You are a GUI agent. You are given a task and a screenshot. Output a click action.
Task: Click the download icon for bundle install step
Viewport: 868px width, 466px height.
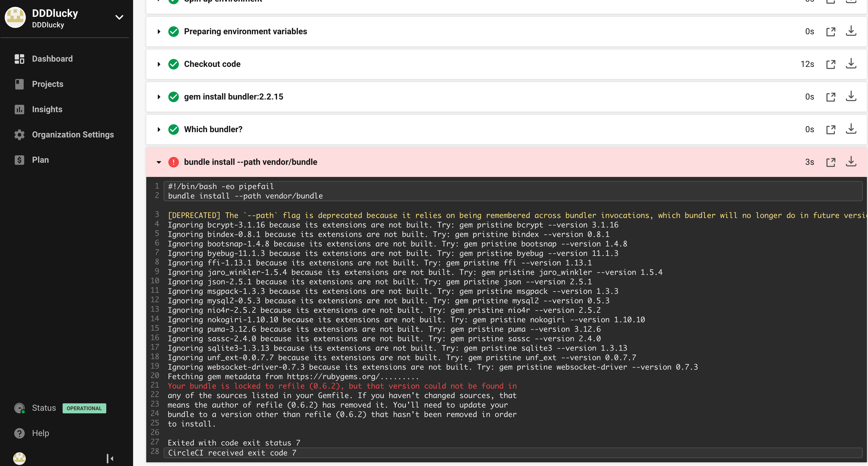click(x=852, y=161)
